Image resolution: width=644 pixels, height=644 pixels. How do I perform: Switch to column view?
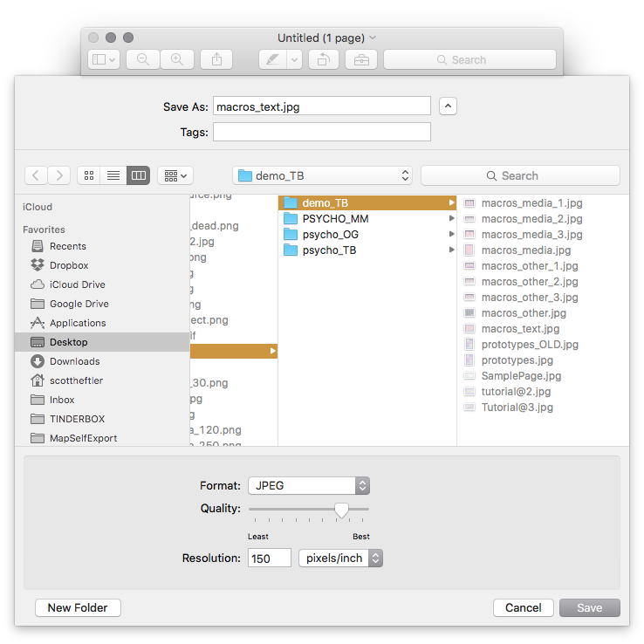click(x=138, y=175)
